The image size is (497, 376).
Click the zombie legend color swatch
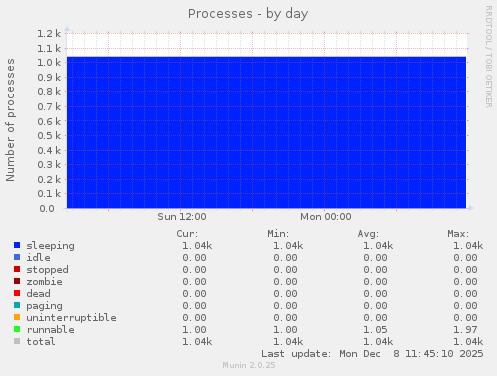click(17, 281)
